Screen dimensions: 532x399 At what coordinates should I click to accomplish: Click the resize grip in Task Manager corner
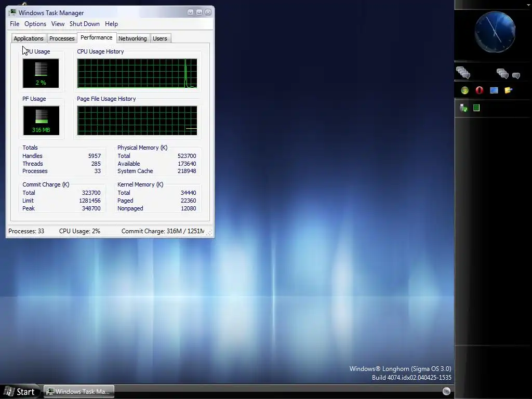[x=209, y=232]
